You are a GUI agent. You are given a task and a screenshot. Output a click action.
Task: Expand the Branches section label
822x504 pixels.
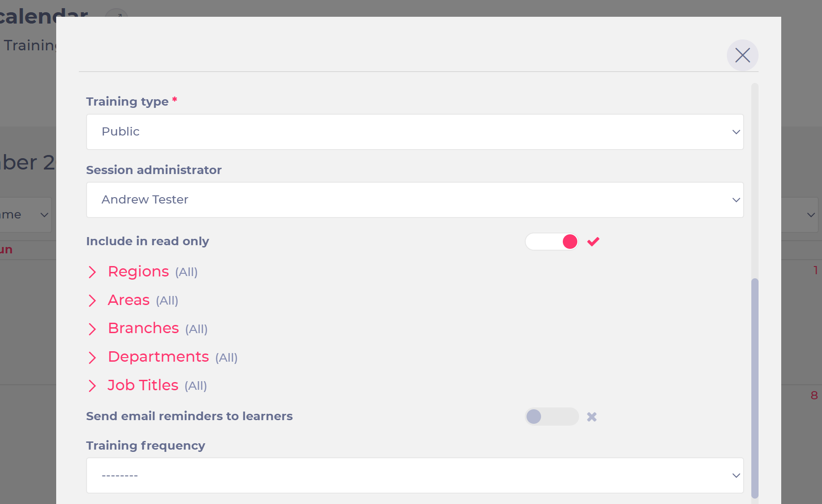143,328
